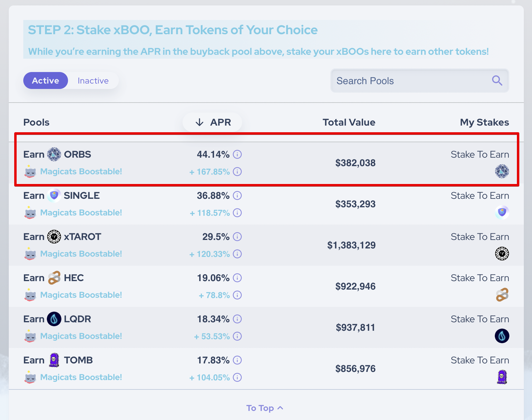This screenshot has height=420, width=532.
Task: Click Stake To Earn for HEC
Action: pyautogui.click(x=480, y=278)
